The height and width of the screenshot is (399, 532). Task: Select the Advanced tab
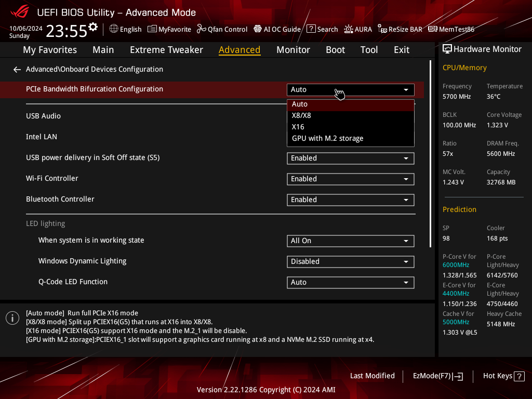point(240,50)
